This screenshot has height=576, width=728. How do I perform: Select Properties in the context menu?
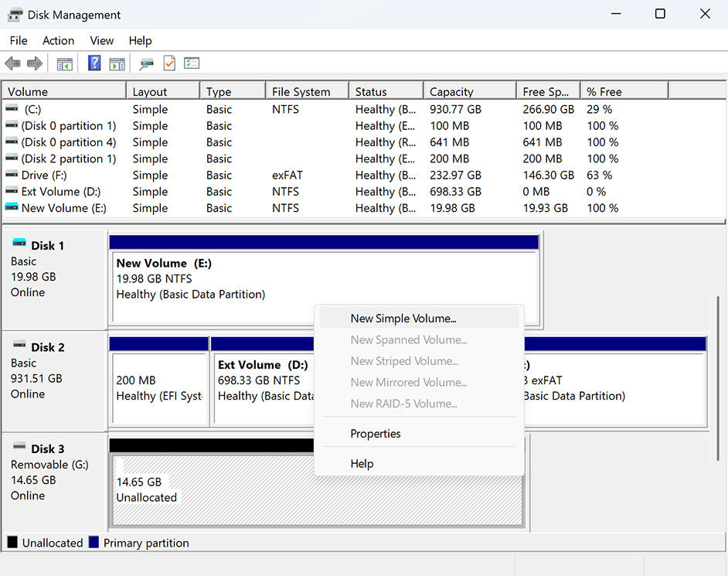375,434
